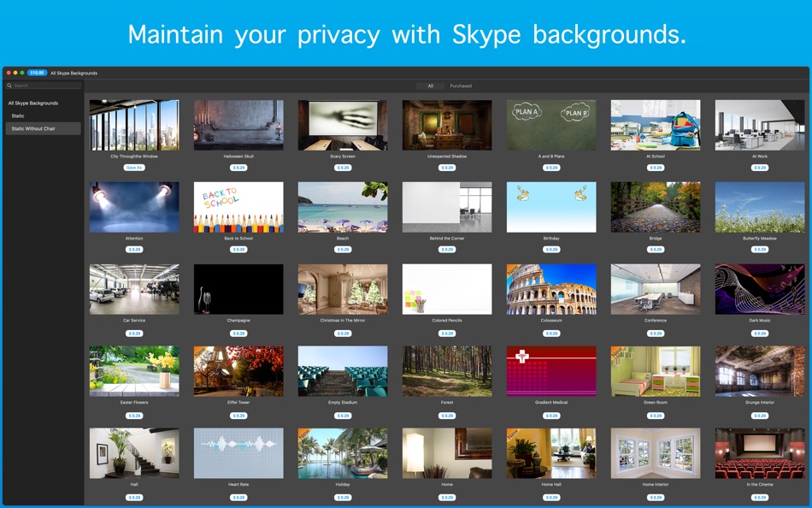Select the Car Service garage thumbnail
This screenshot has width=812, height=508.
[x=134, y=289]
